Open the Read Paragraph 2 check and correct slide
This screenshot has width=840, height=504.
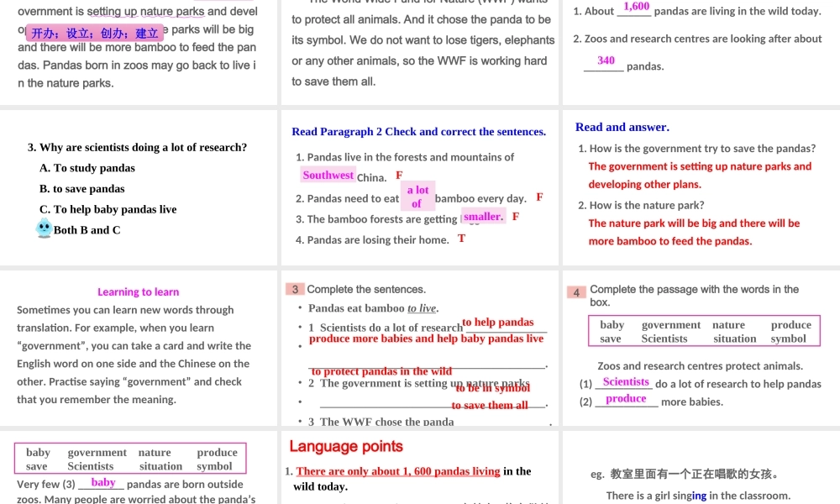click(419, 187)
